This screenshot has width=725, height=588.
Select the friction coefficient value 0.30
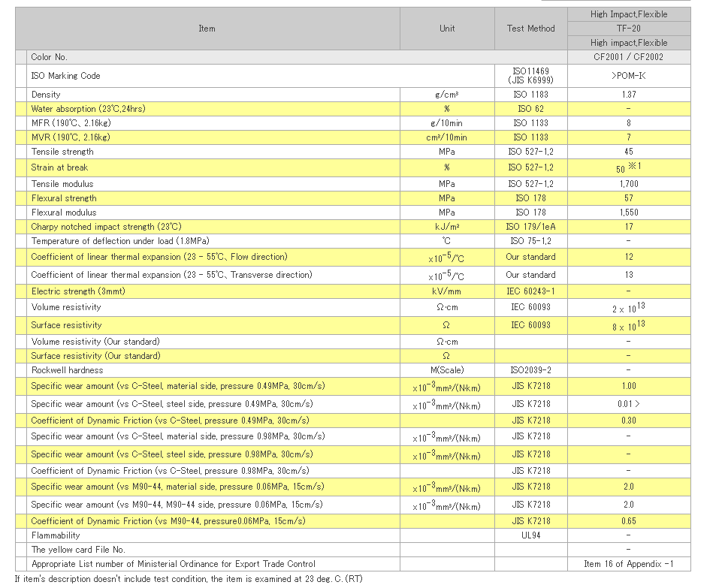[629, 421]
